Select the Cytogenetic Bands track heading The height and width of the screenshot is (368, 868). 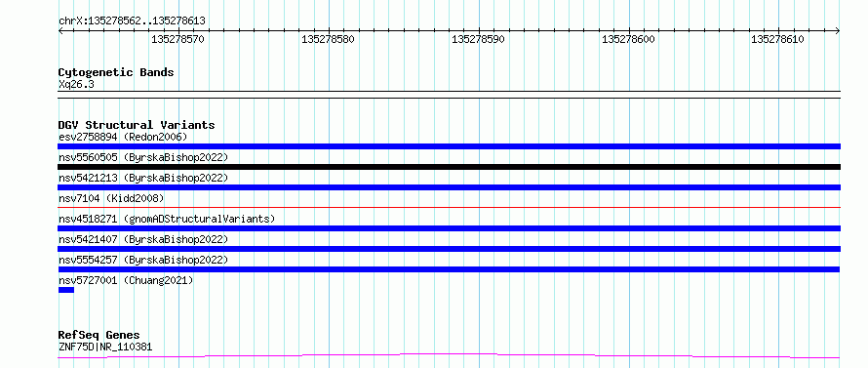coord(116,72)
